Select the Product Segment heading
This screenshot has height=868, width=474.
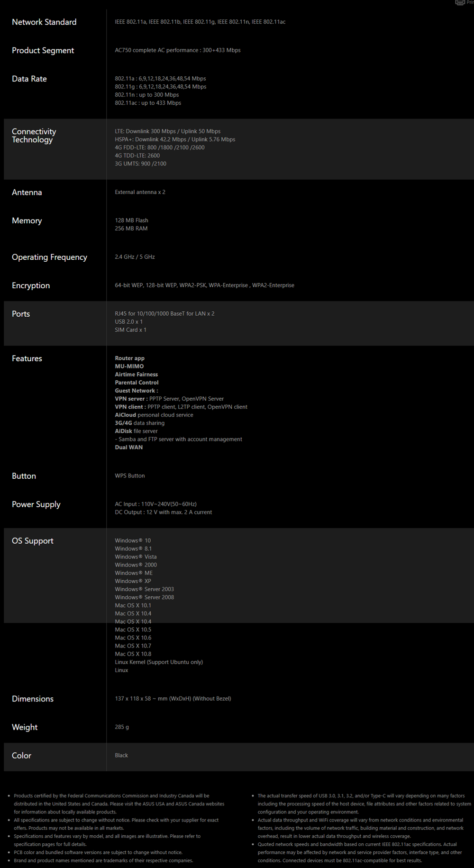click(x=43, y=50)
